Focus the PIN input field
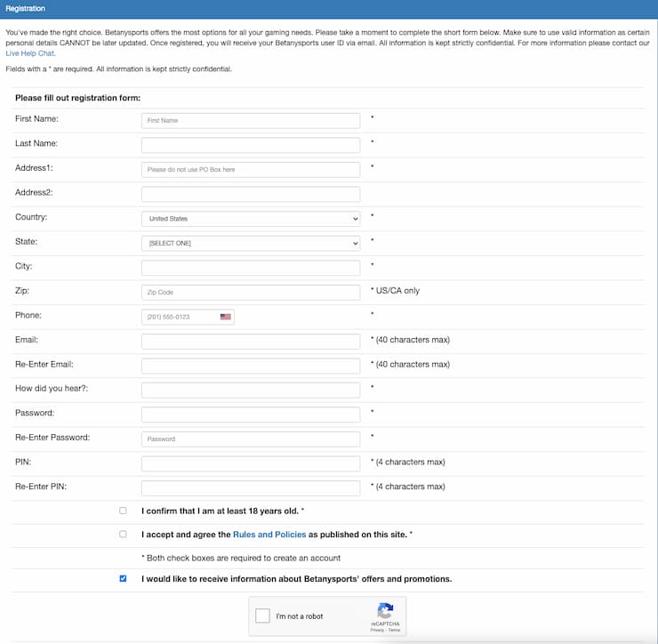 click(251, 463)
